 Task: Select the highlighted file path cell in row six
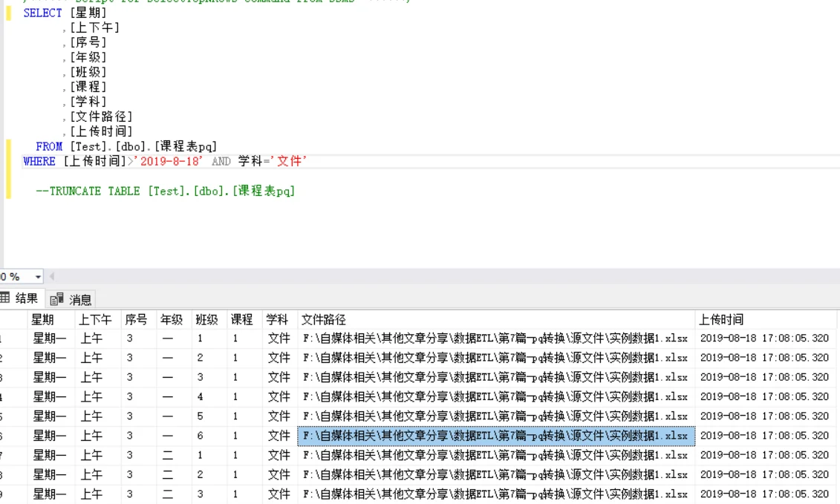click(496, 436)
